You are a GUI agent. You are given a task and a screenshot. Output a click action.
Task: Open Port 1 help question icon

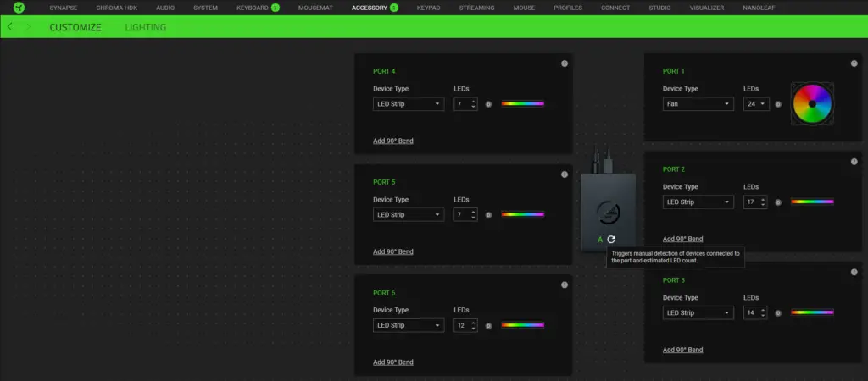pyautogui.click(x=854, y=63)
